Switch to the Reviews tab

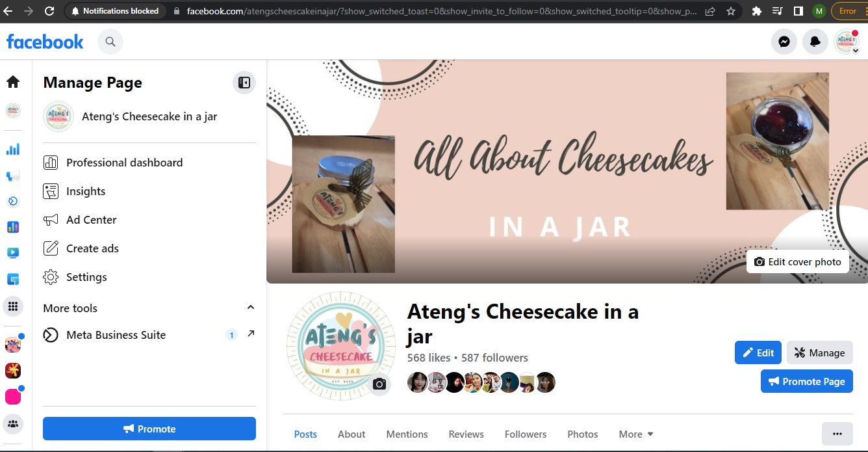point(466,434)
